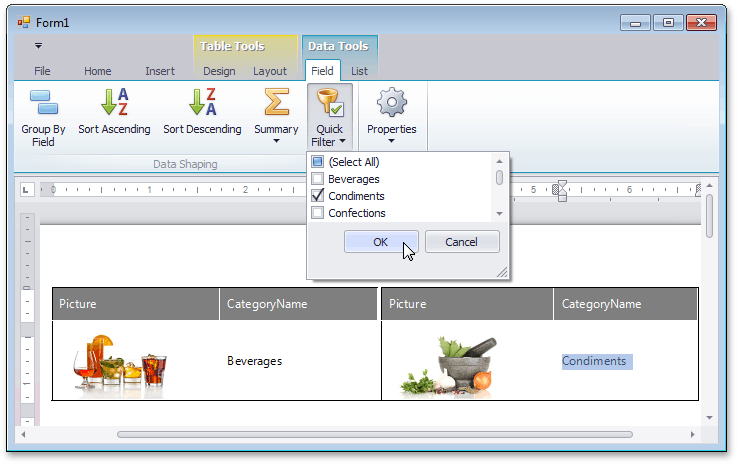Click the ruler tab alignment selector
This screenshot has height=464, width=737.
pyautogui.click(x=26, y=189)
